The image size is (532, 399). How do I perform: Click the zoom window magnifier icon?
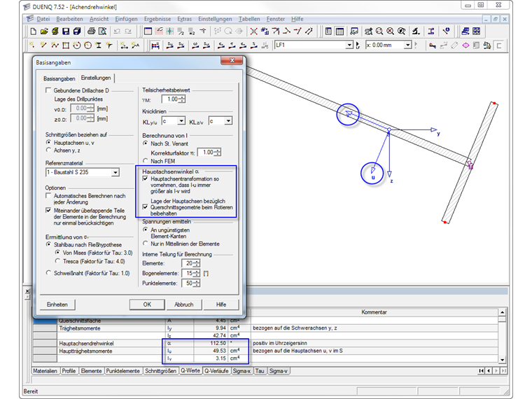379,31
